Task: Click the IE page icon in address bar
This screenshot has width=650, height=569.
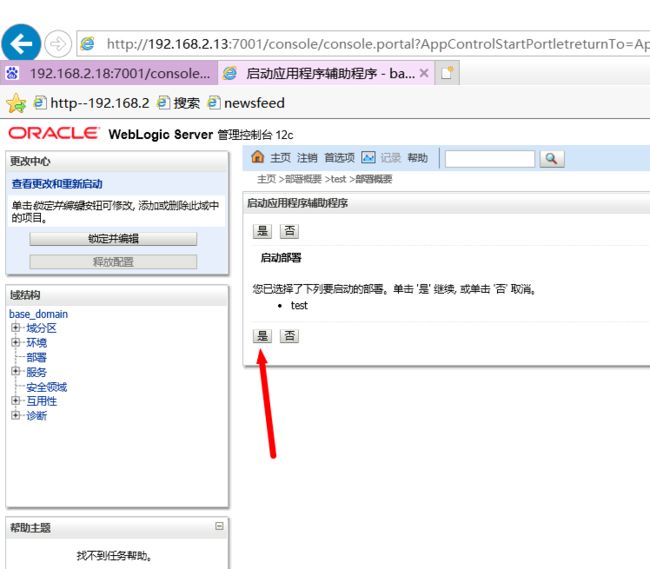Action: [87, 44]
